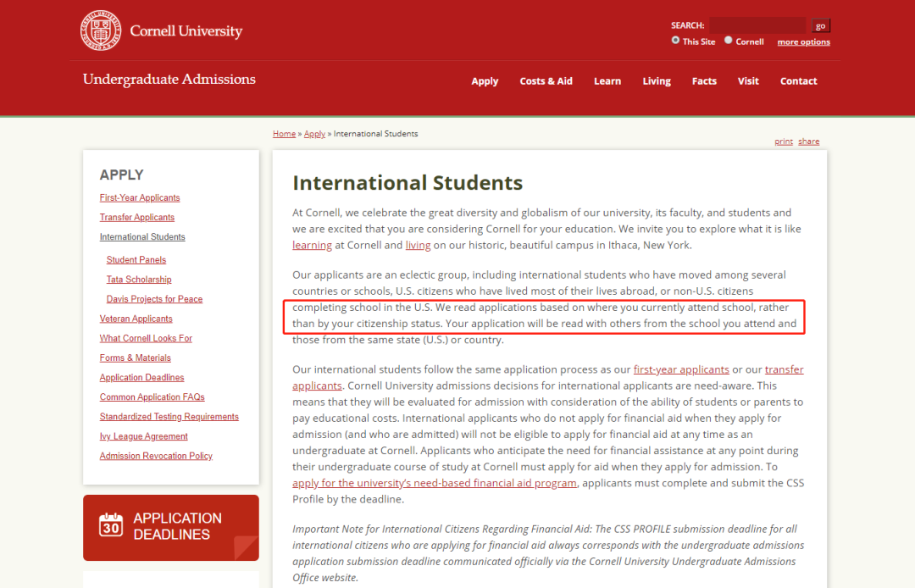
Task: Open First-Year Applicants sidebar link
Action: 140,197
